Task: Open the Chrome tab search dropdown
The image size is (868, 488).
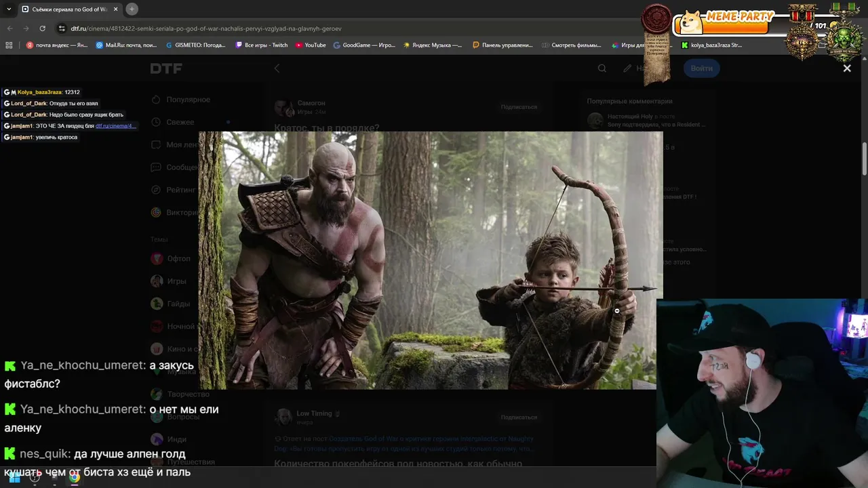Action: click(9, 9)
